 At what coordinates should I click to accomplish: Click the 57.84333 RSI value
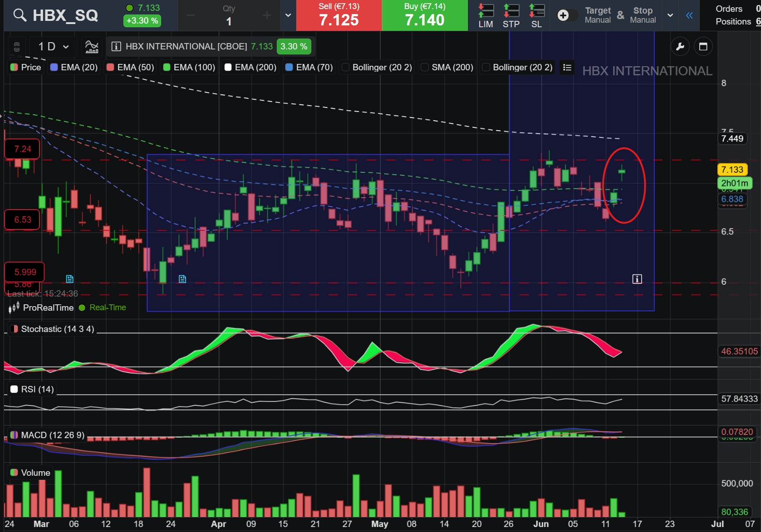tap(739, 399)
